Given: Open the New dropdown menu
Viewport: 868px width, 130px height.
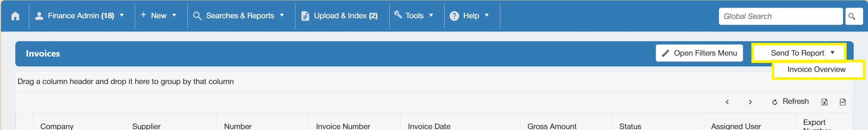Looking at the screenshot, I should [158, 16].
